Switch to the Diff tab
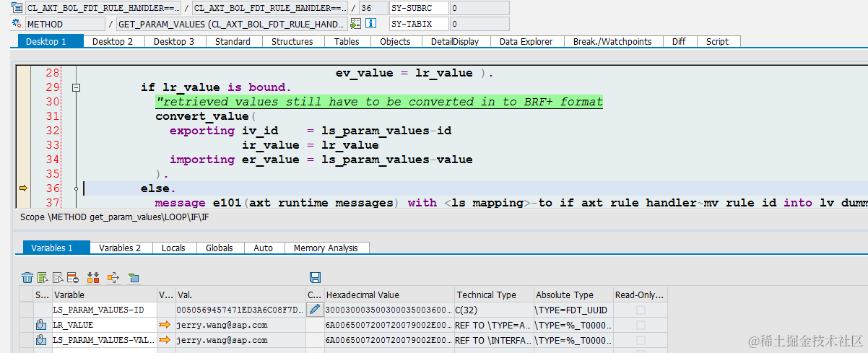Screen dimensions: 868x353 coord(679,42)
